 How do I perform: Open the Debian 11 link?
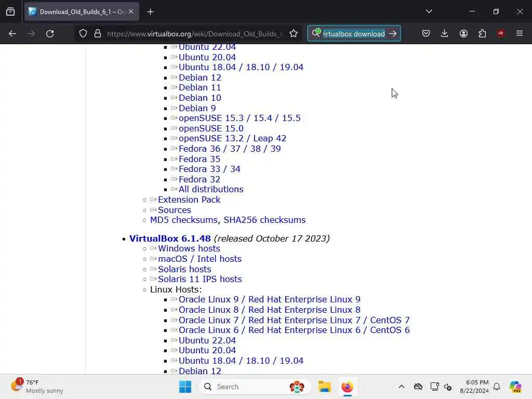pos(200,87)
